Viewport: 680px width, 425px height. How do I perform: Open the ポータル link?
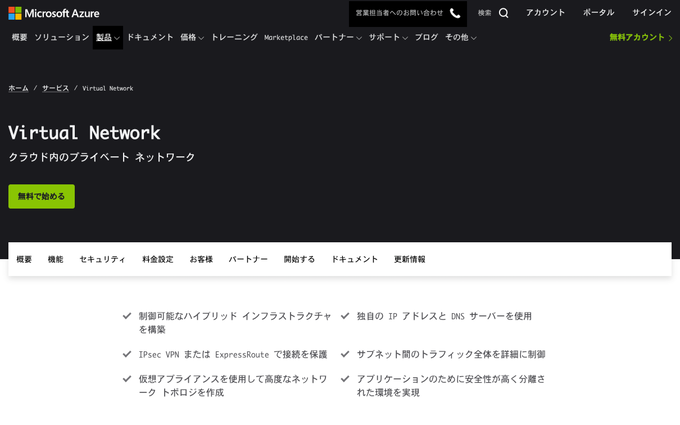pos(598,13)
